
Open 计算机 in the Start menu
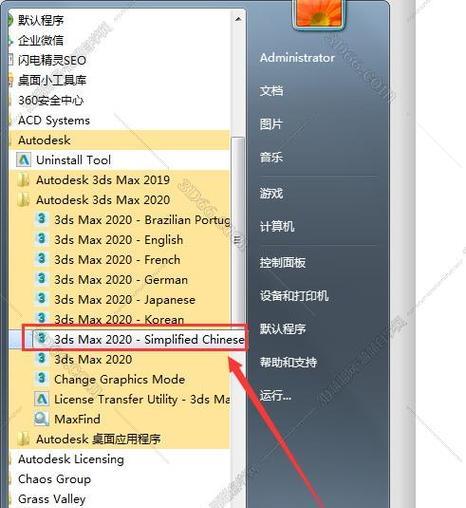277,227
